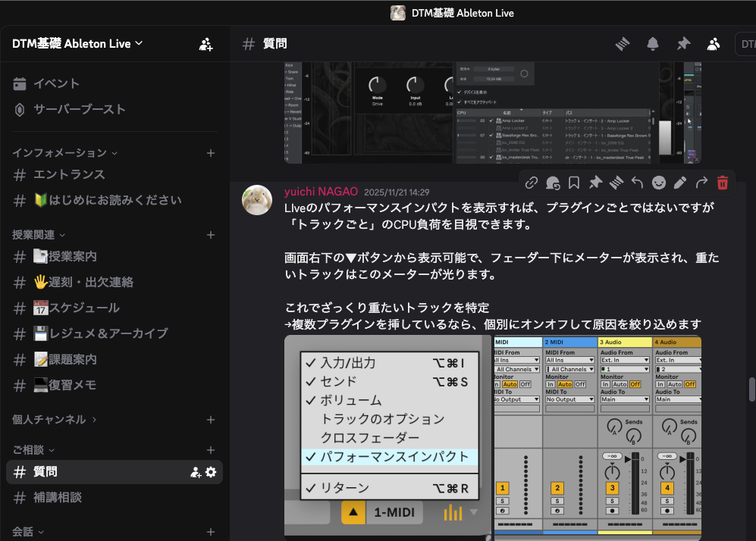Copy the message link using the chain icon

click(532, 182)
